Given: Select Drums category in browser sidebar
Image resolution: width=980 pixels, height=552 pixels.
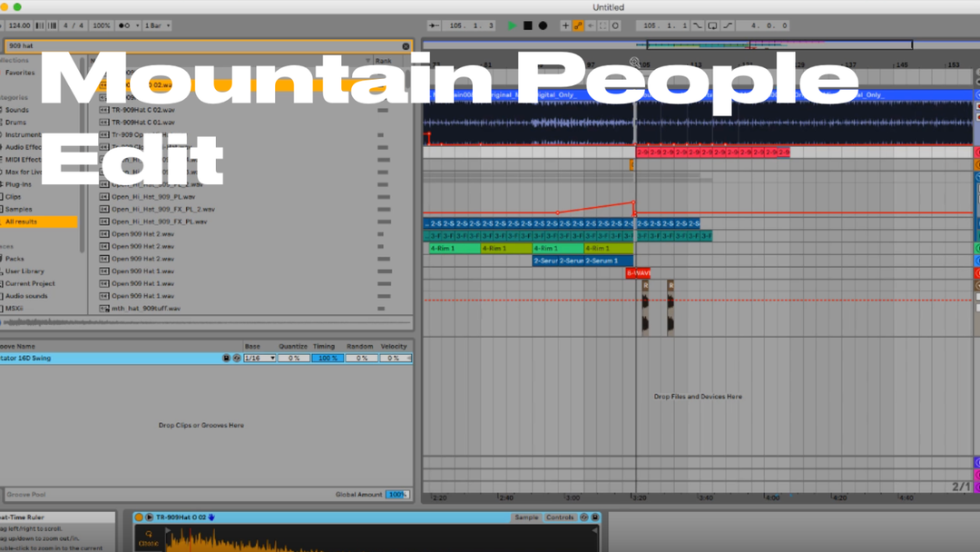Looking at the screenshot, I should coord(15,122).
